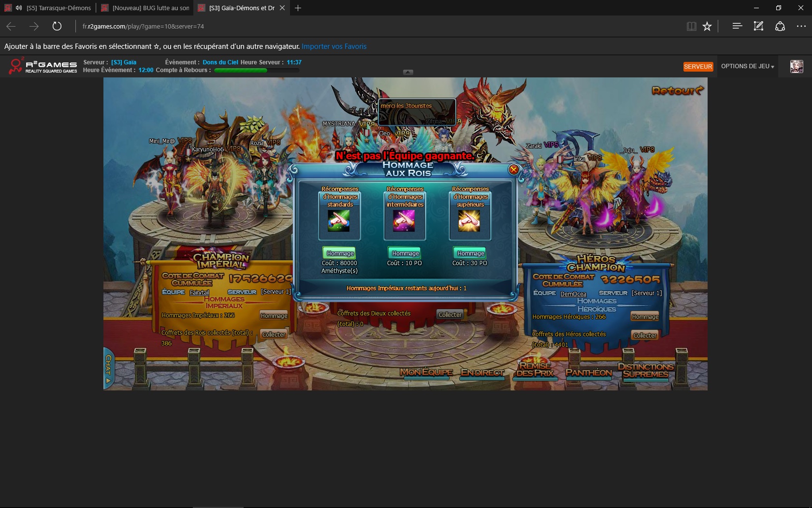
Task: Add page to favorites with star icon
Action: pyautogui.click(x=707, y=27)
